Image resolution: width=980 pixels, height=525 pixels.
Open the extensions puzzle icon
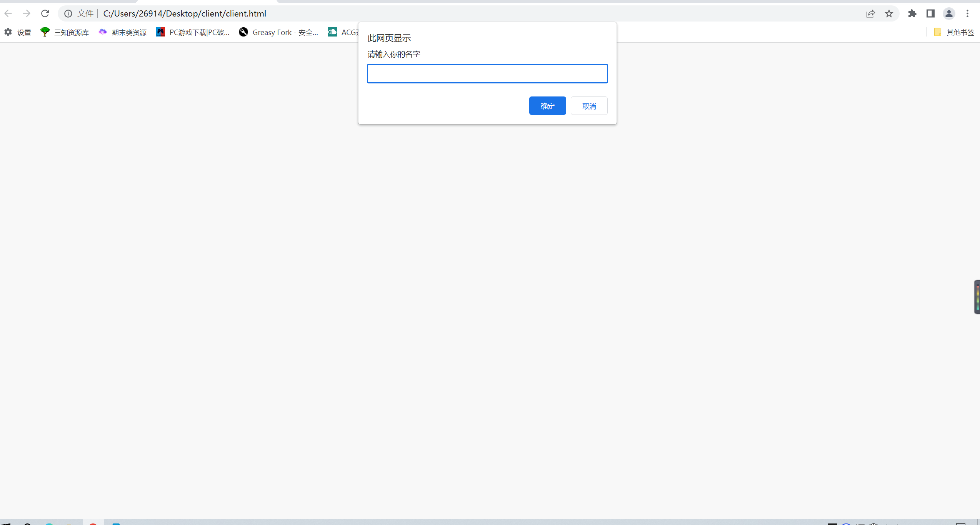coord(912,13)
